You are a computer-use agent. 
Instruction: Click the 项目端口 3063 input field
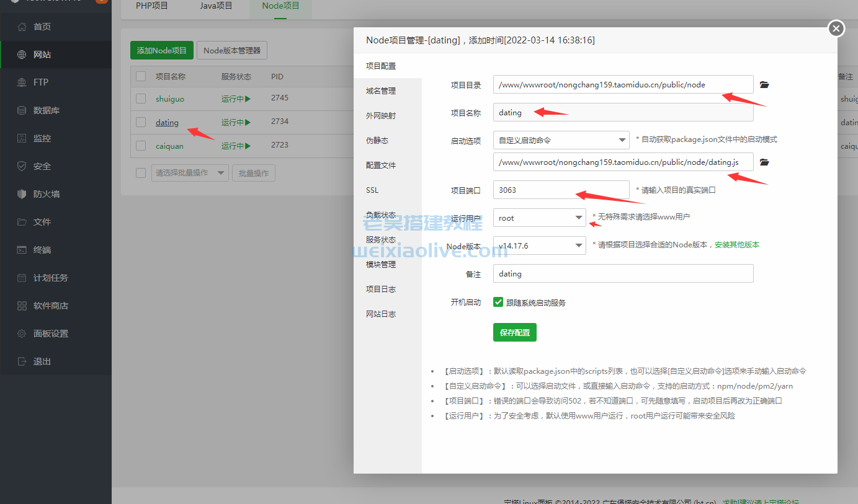(561, 190)
